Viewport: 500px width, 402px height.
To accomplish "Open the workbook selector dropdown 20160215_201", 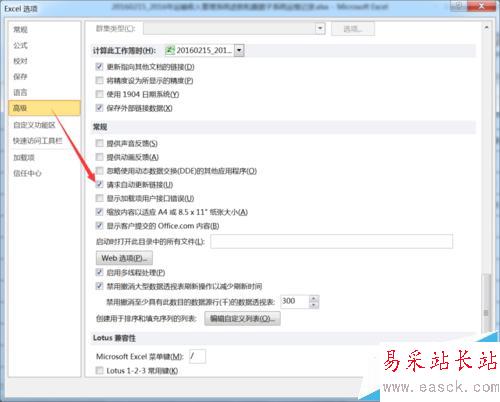I will 239,51.
